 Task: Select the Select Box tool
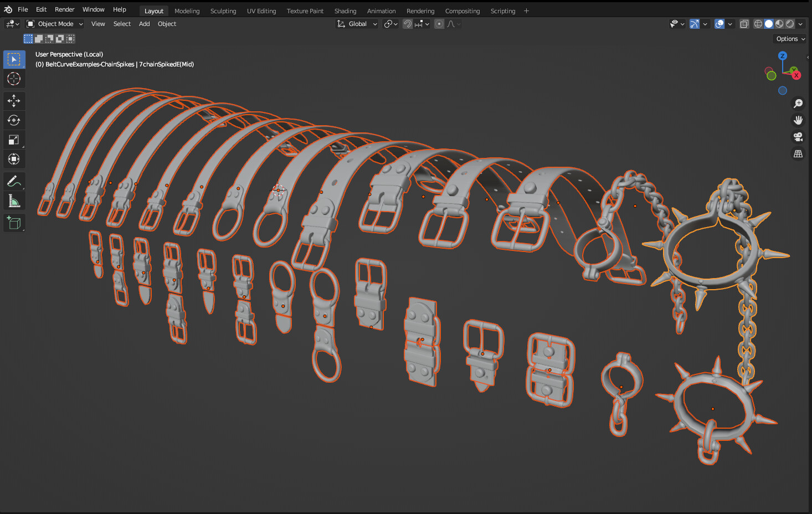pos(14,59)
